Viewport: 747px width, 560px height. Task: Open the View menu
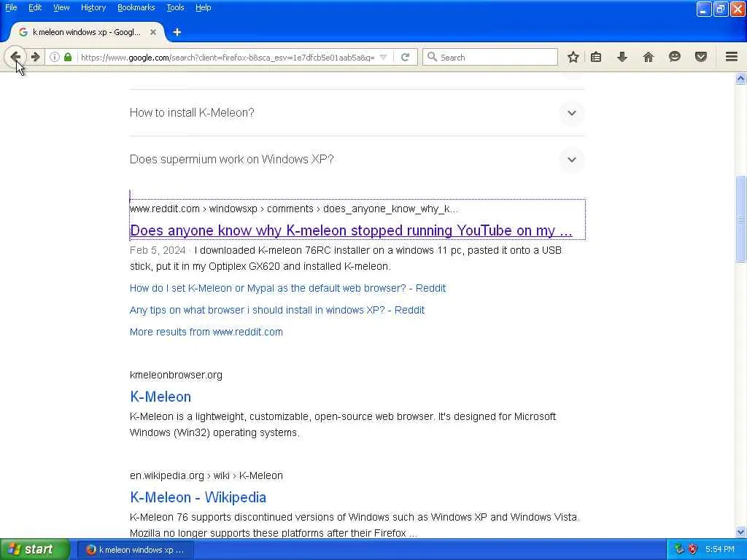[x=61, y=7]
